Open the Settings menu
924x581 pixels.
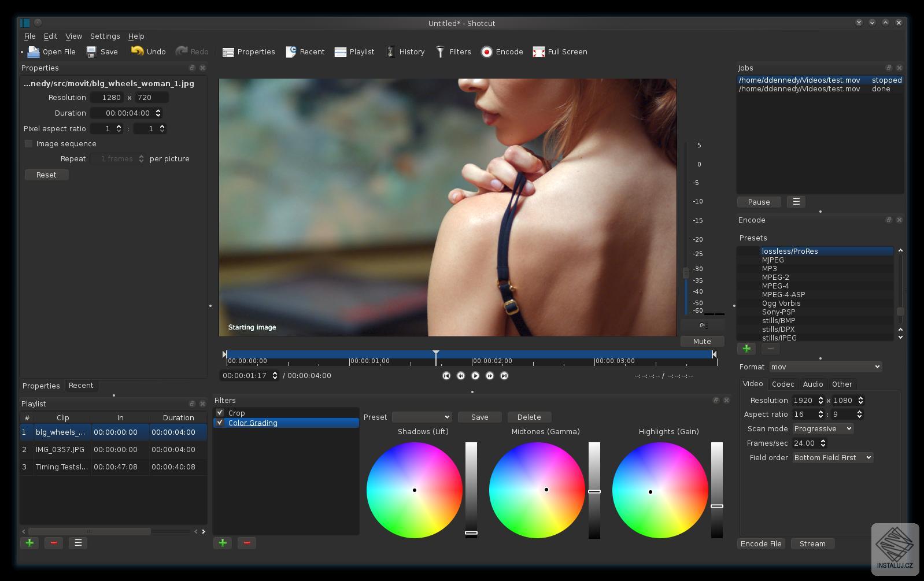pyautogui.click(x=105, y=36)
